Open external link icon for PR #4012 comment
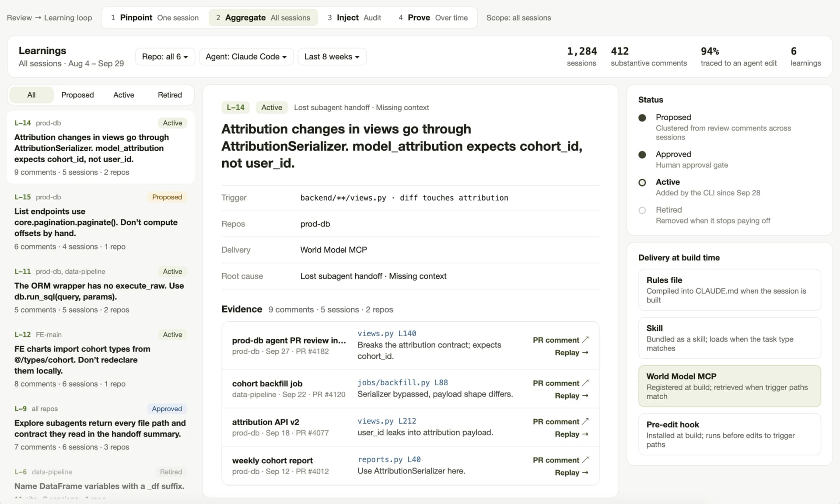This screenshot has width=840, height=504. pyautogui.click(x=585, y=460)
